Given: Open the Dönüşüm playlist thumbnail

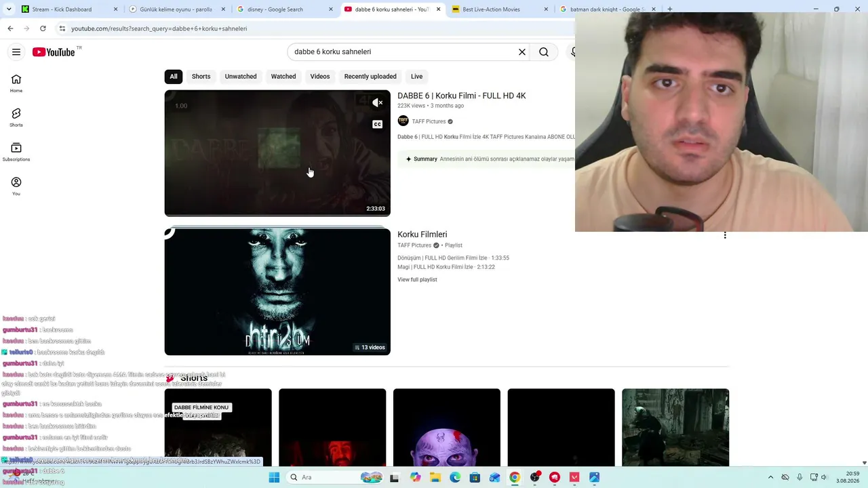Looking at the screenshot, I should tap(277, 291).
